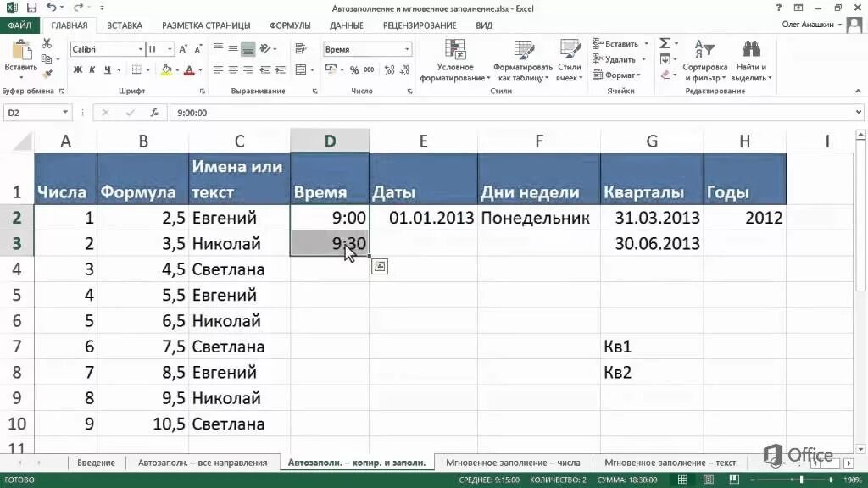Image resolution: width=868 pixels, height=488 pixels.
Task: Switch to ДАННЫЕ ribbon tab
Action: tap(347, 25)
